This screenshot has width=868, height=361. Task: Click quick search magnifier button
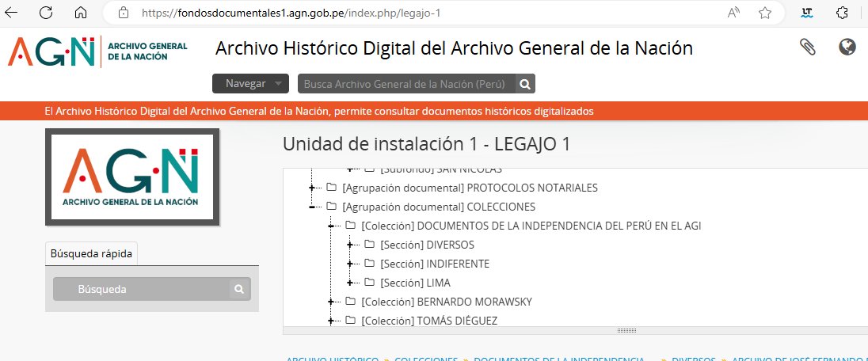coord(239,289)
